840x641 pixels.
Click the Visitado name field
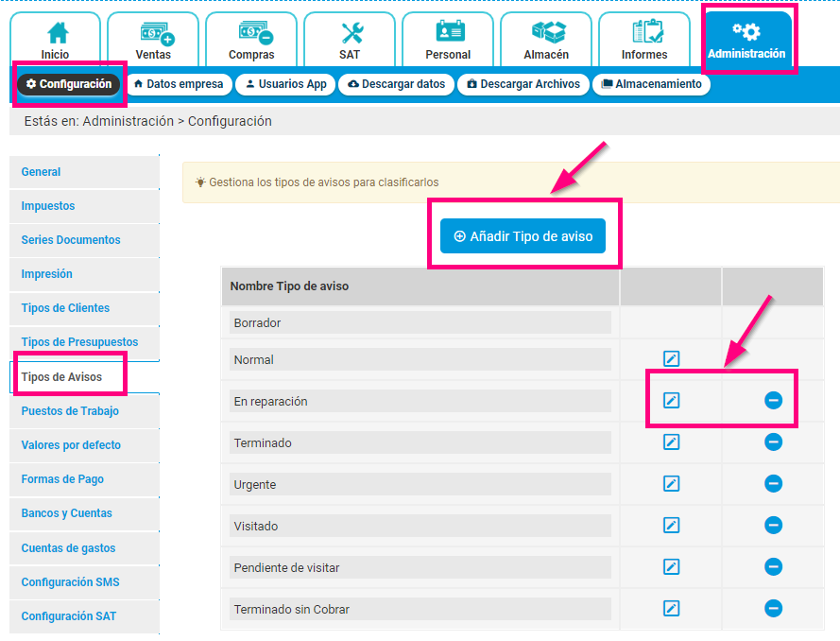tap(420, 526)
